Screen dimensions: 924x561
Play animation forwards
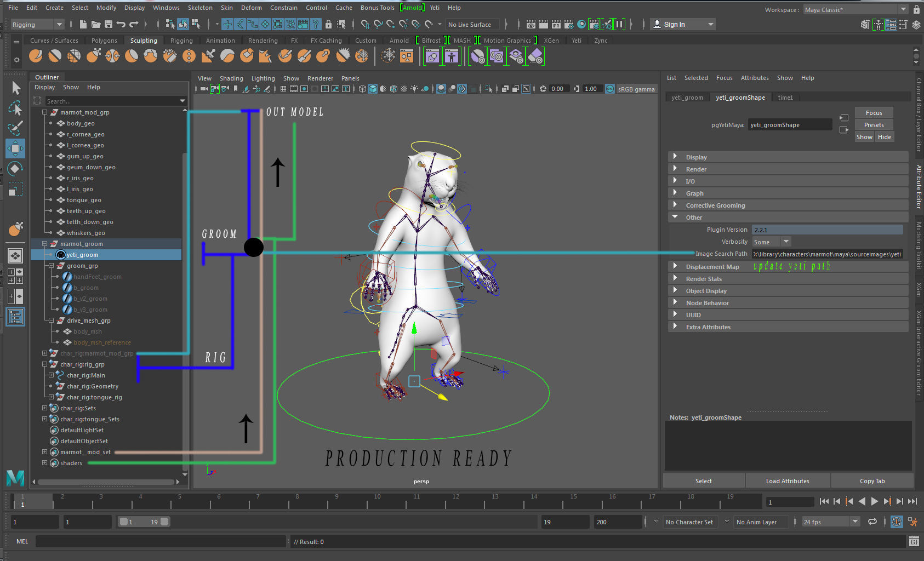[x=874, y=501]
